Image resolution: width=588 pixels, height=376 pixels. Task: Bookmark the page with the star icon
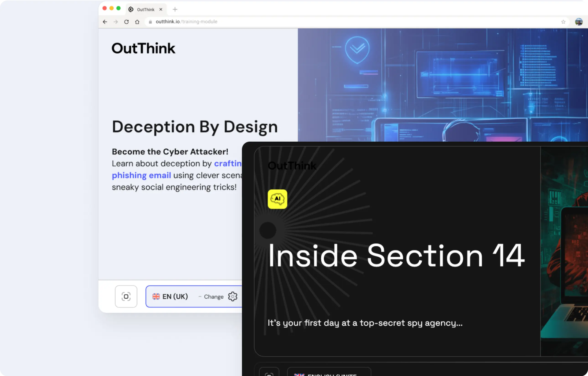coord(563,22)
